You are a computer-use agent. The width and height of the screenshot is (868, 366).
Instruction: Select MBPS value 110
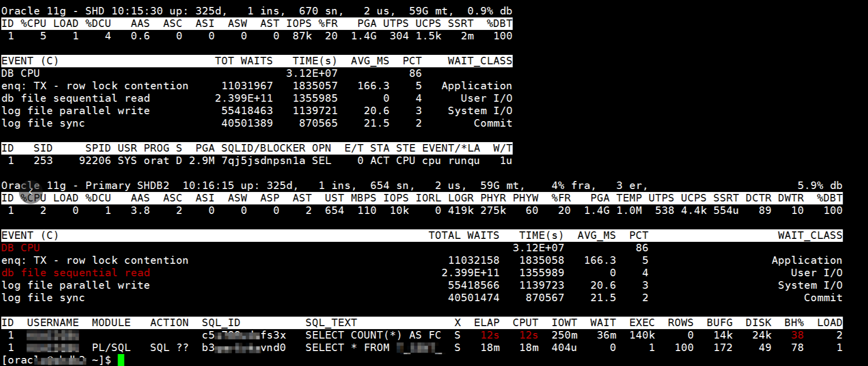point(367,210)
